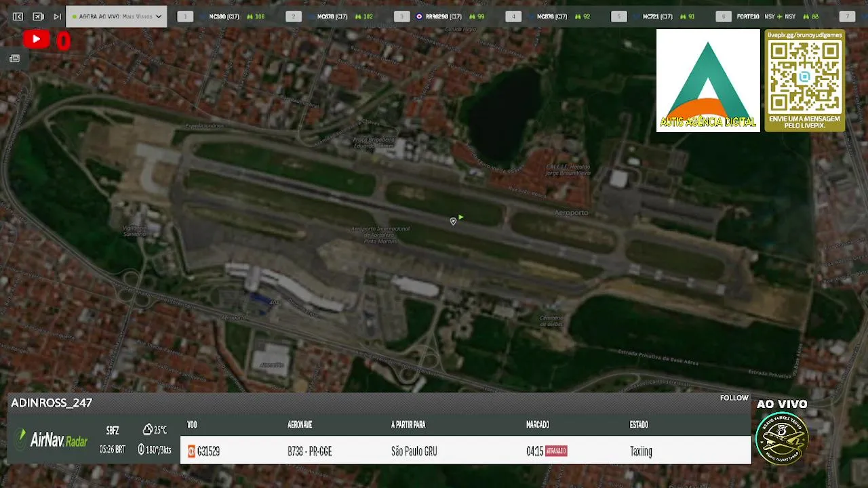
Task: Select flight number G31529
Action: tap(208, 451)
